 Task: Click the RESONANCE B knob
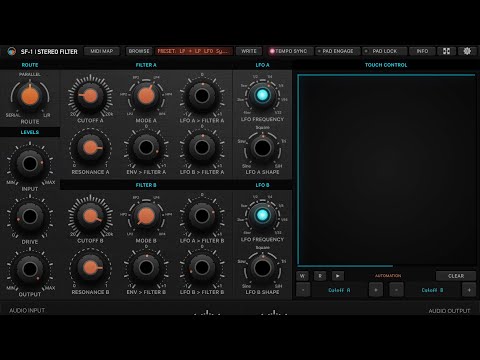click(x=90, y=268)
